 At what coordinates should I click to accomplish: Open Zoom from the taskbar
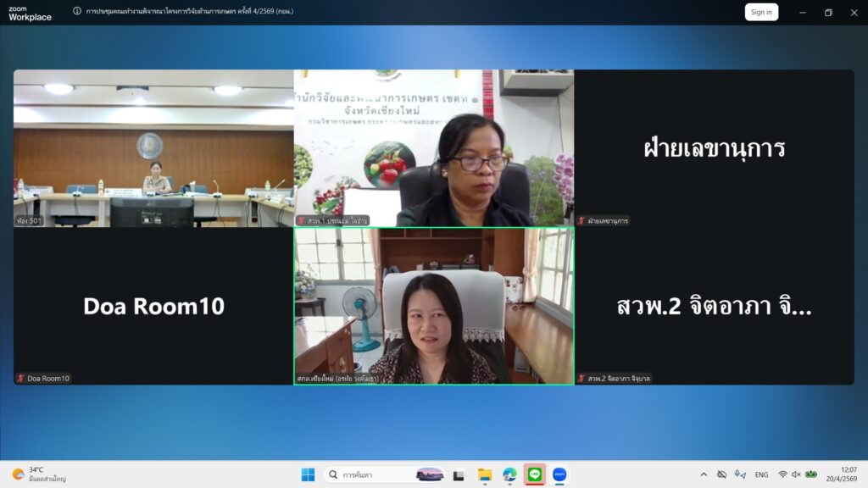559,474
